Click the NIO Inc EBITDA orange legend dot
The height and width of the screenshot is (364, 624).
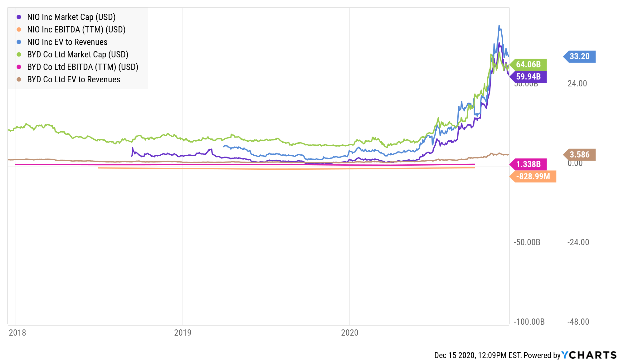coord(19,30)
